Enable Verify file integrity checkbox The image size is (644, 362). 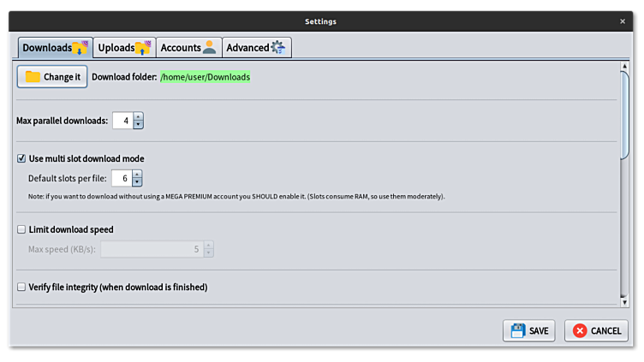click(x=22, y=288)
